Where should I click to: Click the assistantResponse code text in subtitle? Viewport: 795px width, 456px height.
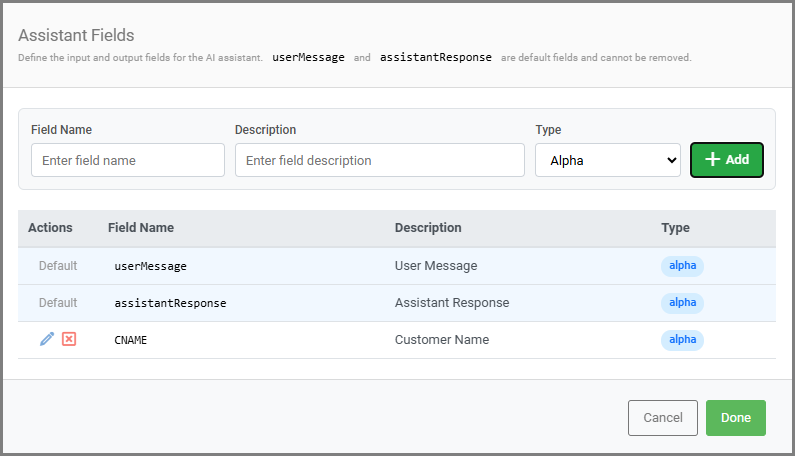436,57
